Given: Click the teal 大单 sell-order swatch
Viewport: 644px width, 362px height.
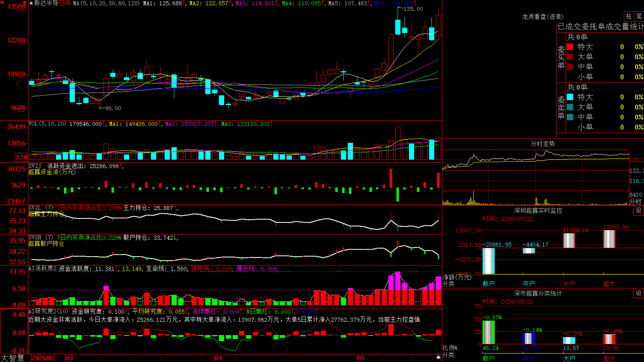Looking at the screenshot, I should [x=570, y=107].
